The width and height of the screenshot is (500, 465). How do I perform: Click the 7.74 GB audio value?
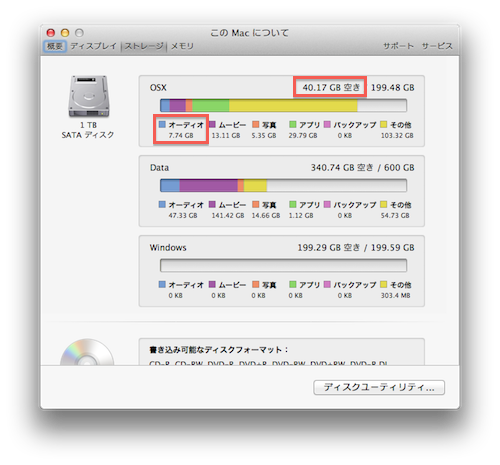[x=181, y=135]
